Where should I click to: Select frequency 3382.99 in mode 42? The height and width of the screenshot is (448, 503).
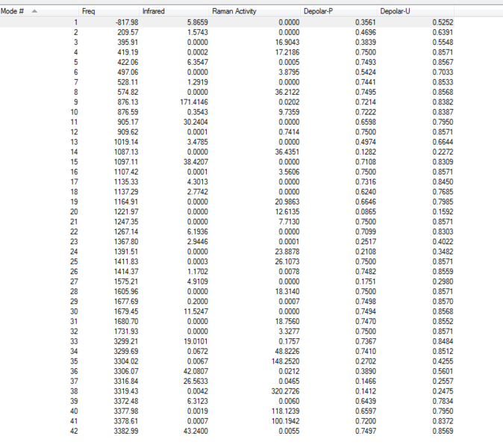coord(126,431)
